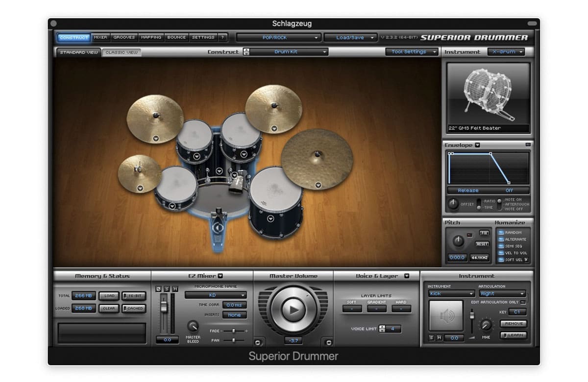Image resolution: width=588 pixels, height=382 pixels.
Task: Open the left crash cymbal arrow menu
Action: click(155, 138)
